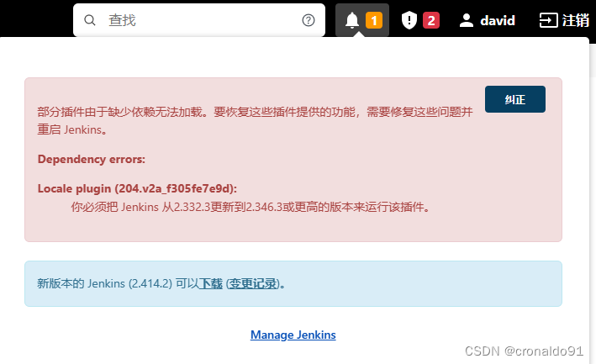This screenshot has height=364, width=596.
Task: Click the 纠正 correct button
Action: click(x=515, y=99)
